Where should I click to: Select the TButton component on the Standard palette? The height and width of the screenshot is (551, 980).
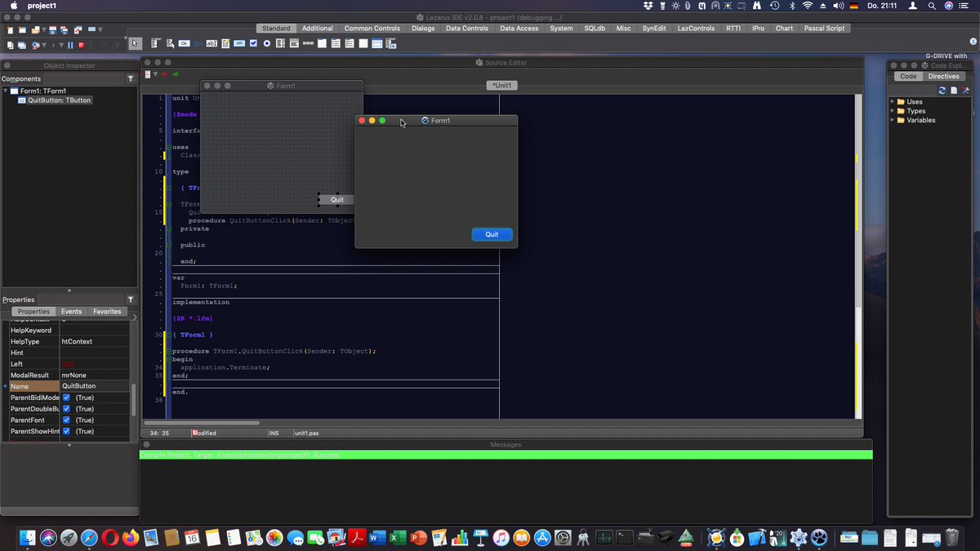tap(184, 42)
